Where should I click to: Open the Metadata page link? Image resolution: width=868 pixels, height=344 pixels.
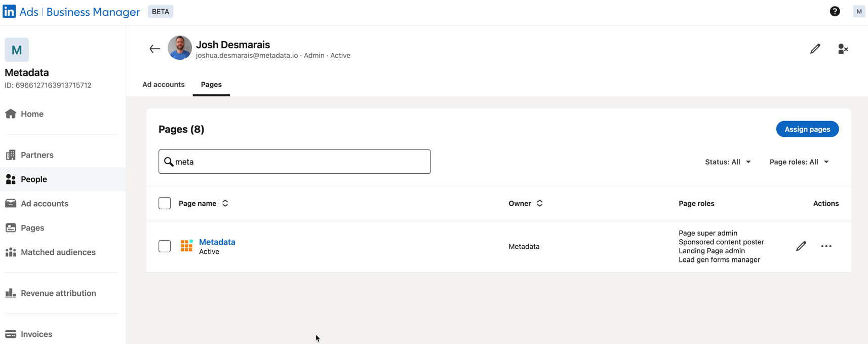point(217,242)
